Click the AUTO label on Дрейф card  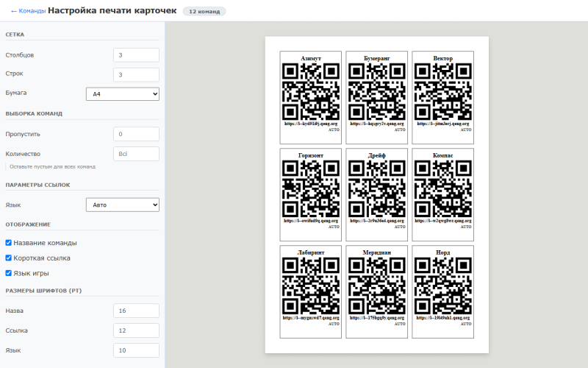point(400,227)
